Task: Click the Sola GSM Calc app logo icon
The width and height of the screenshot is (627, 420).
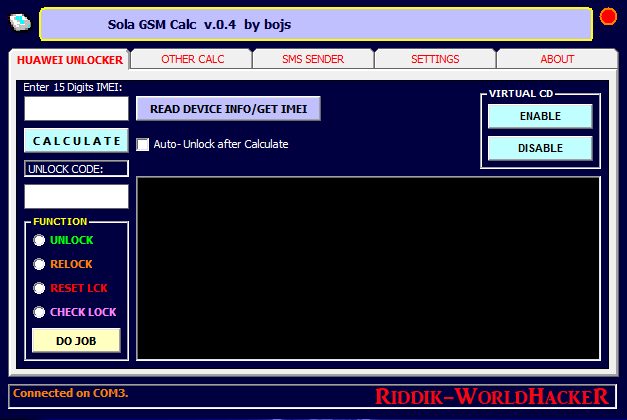Action: (20, 22)
